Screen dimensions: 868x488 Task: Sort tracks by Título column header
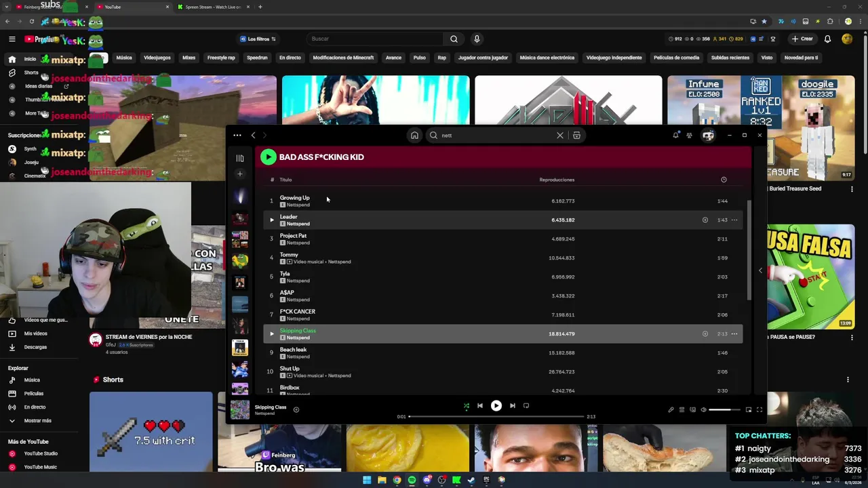click(285, 180)
